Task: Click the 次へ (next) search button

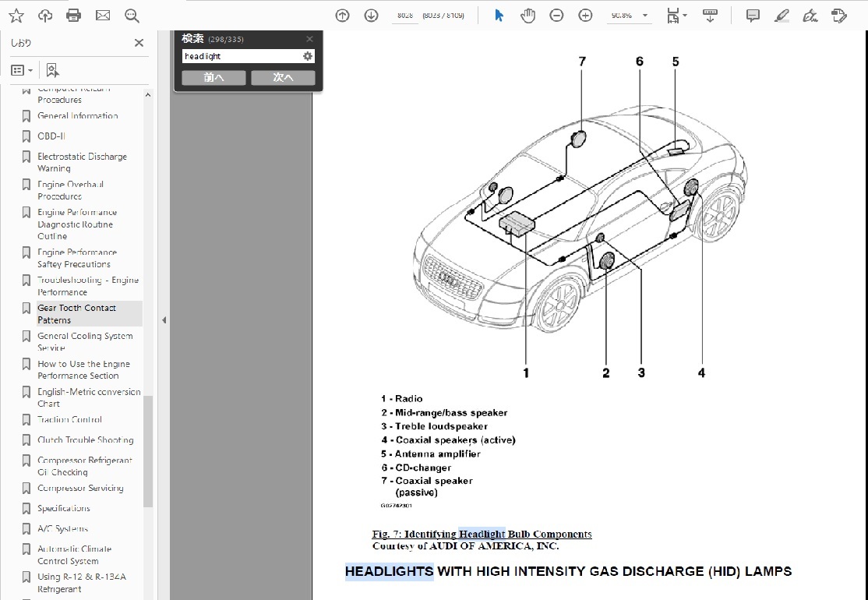Action: click(x=283, y=77)
